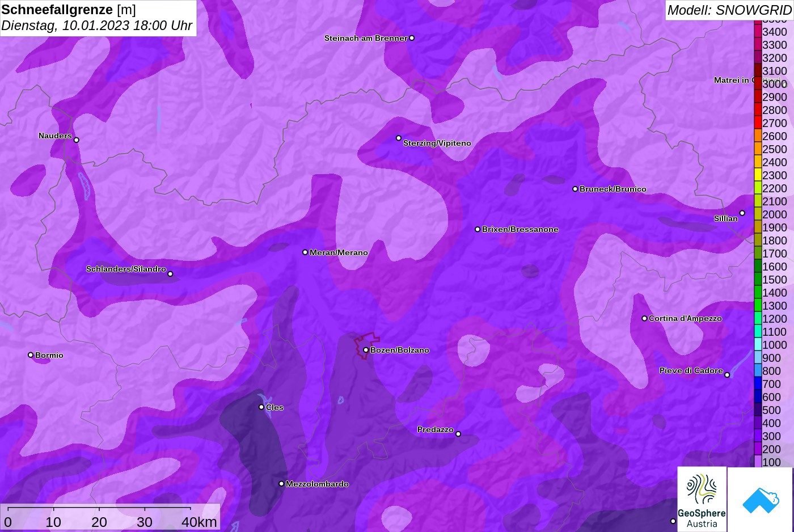Click the GeoSphere Austria logo

(702, 499)
